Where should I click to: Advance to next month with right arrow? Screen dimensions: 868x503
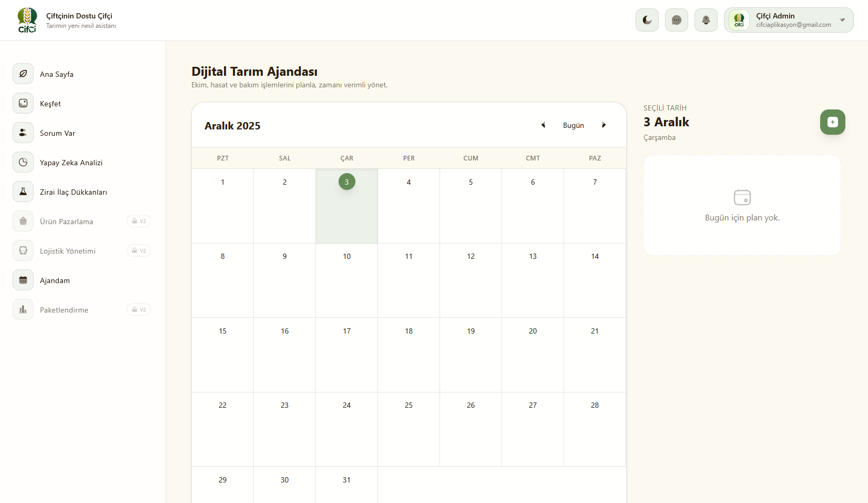coord(604,125)
